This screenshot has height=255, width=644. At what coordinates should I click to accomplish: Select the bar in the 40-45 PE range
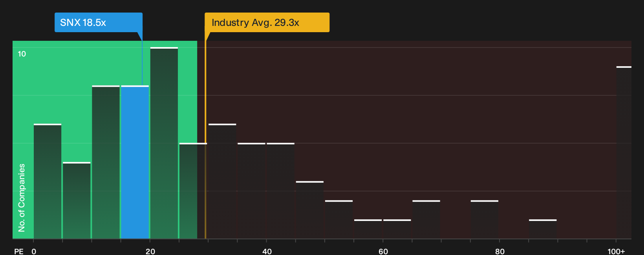[281, 191]
